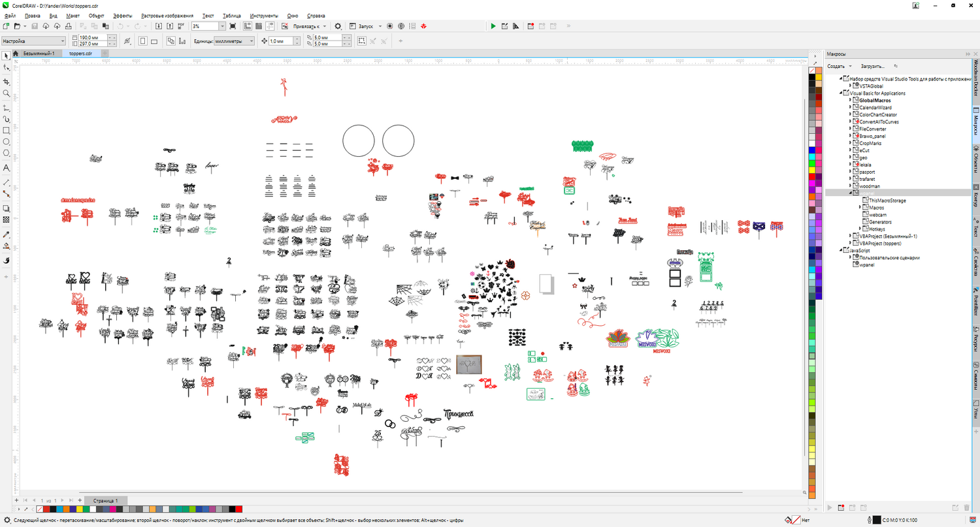Click the Home welcome screen tab icon
The height and width of the screenshot is (527, 980).
(15, 53)
